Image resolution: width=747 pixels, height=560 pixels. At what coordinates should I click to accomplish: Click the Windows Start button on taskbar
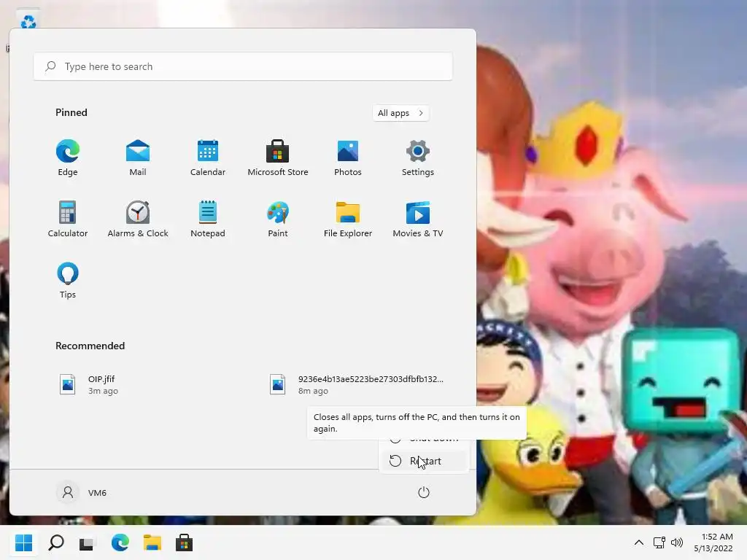24,542
